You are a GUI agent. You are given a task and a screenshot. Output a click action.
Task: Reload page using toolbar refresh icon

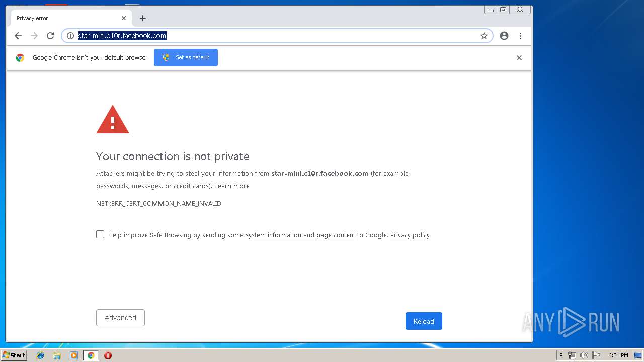click(x=50, y=36)
